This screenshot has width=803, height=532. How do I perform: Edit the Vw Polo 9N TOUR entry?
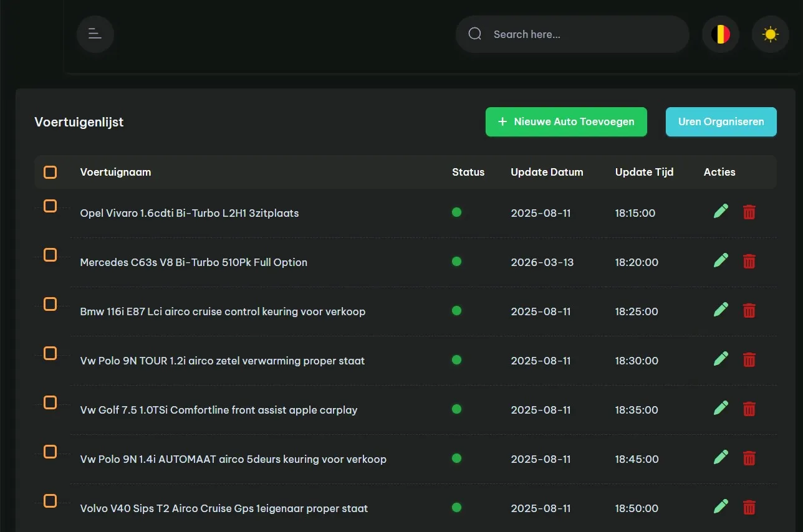coord(721,359)
